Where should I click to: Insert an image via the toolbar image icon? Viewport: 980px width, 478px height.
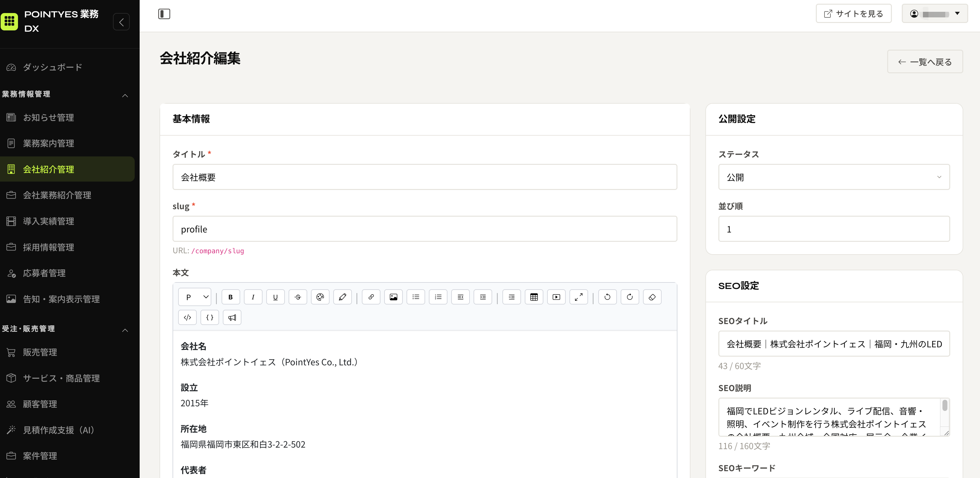pos(393,297)
